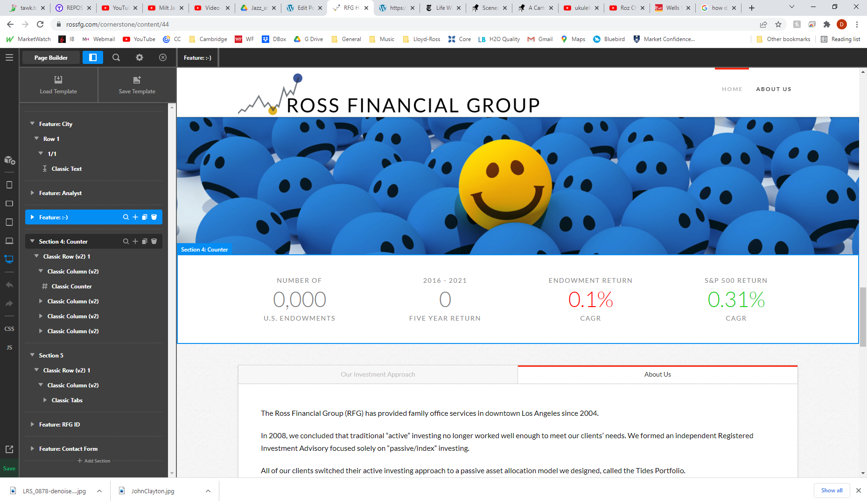Switch to the Edit Post WordPress browser tab
The image size is (867, 504).
click(x=304, y=8)
